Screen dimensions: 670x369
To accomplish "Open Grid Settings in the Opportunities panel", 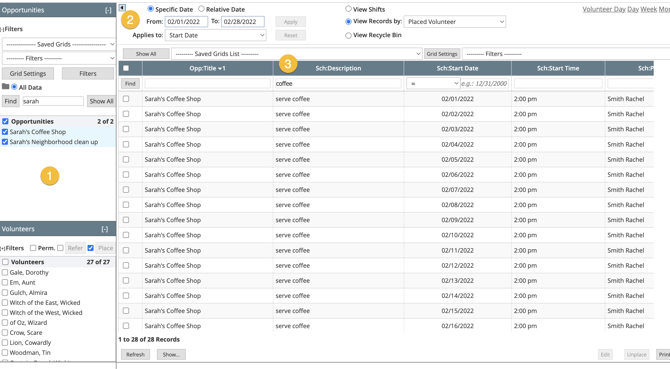I will (28, 73).
